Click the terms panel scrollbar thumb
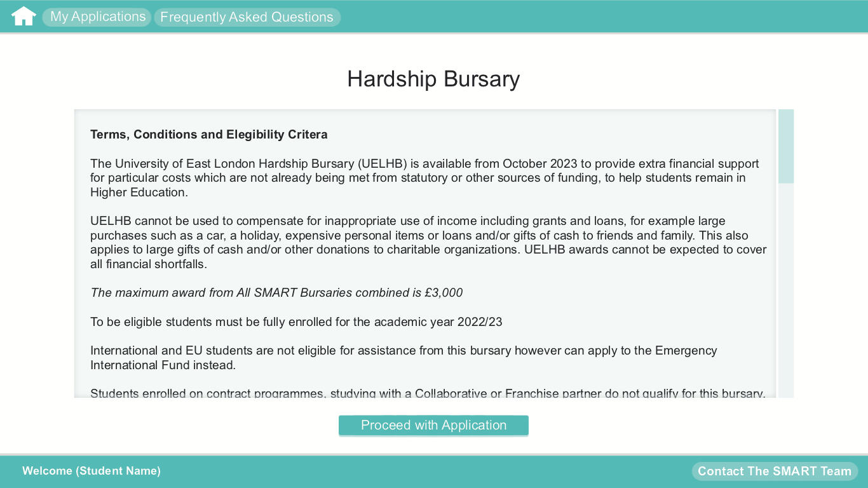868x488 pixels. tap(786, 146)
